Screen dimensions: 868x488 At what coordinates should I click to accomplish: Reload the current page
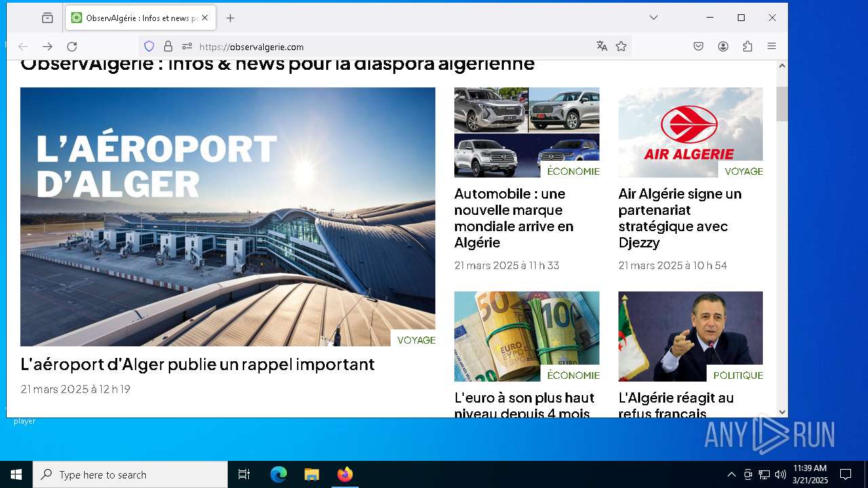pyautogui.click(x=72, y=46)
